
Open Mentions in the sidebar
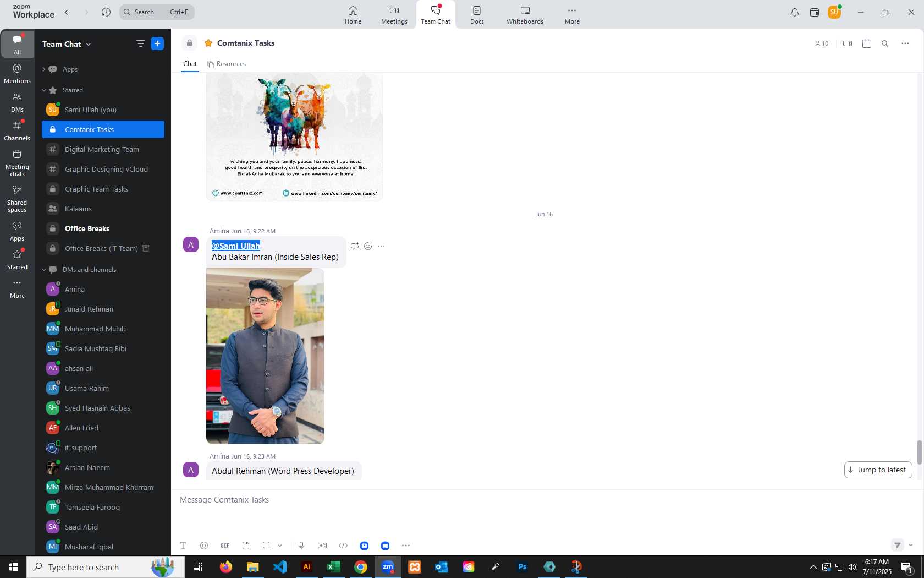[x=17, y=73]
